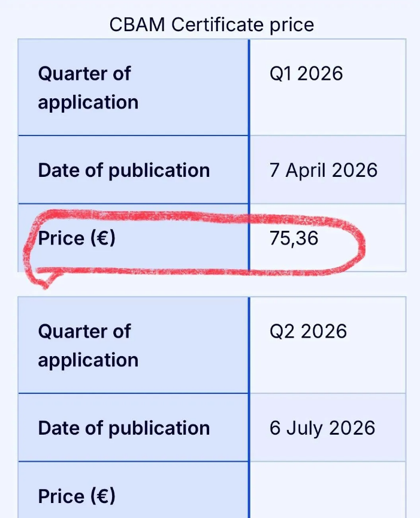Click the "CBAM Certificate price" title
The height and width of the screenshot is (518, 420).
pyautogui.click(x=211, y=25)
